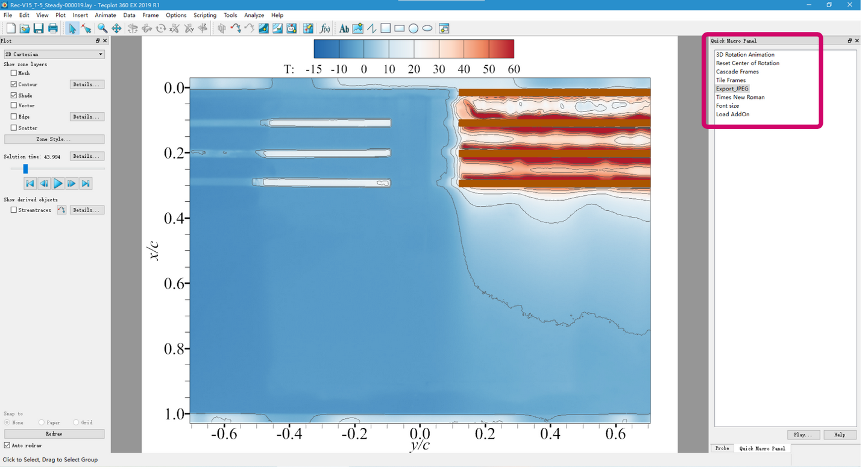Open the Analyze menu
The height and width of the screenshot is (470, 868).
coord(254,15)
